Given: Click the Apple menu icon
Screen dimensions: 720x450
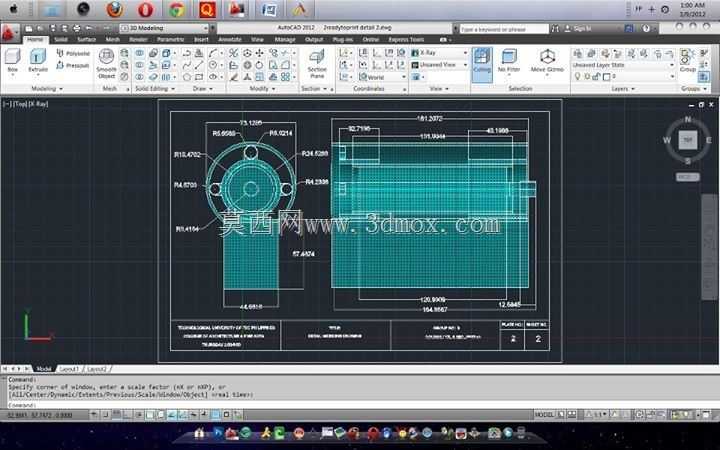Looking at the screenshot, I should (x=14, y=9).
